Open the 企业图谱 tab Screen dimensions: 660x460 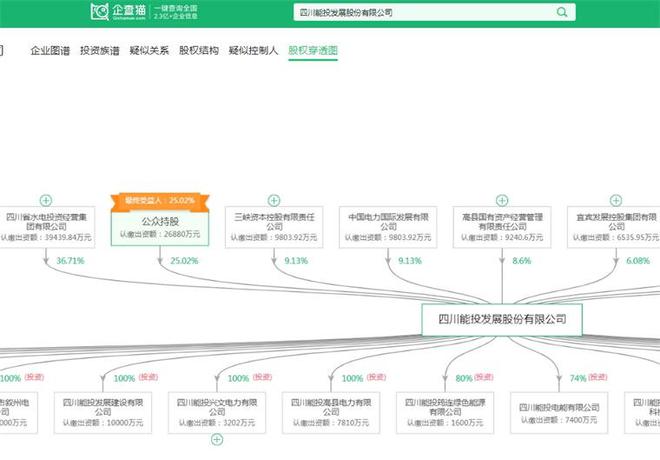pyautogui.click(x=50, y=51)
